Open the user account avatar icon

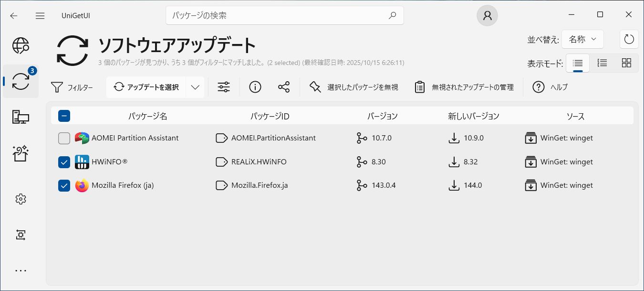pos(487,15)
